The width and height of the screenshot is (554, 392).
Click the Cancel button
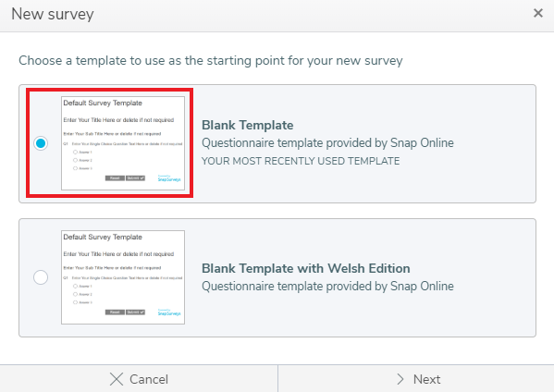[139, 379]
